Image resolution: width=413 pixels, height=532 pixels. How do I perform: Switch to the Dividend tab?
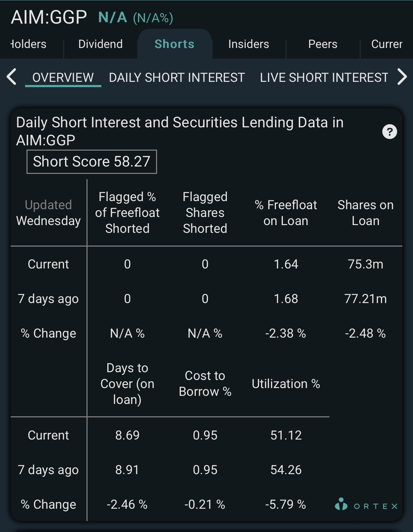[101, 44]
